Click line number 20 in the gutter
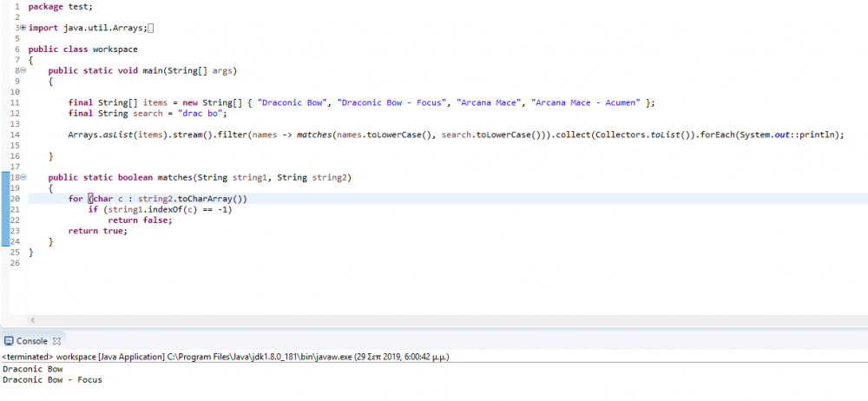The image size is (868, 401). pyautogui.click(x=15, y=199)
